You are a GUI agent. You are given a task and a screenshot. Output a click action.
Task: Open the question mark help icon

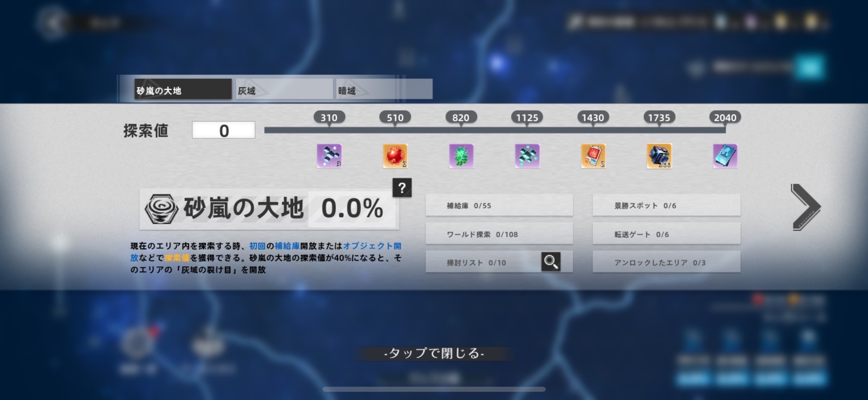pos(402,188)
